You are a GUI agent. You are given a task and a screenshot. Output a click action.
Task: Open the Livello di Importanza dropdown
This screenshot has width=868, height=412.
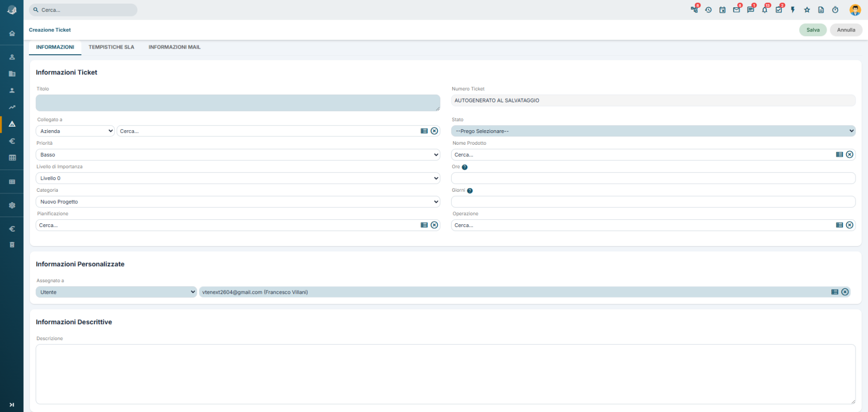click(238, 178)
